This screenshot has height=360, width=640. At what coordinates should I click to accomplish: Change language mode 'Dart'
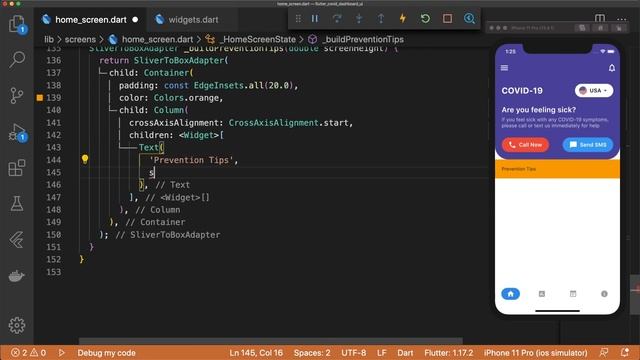[405, 353]
